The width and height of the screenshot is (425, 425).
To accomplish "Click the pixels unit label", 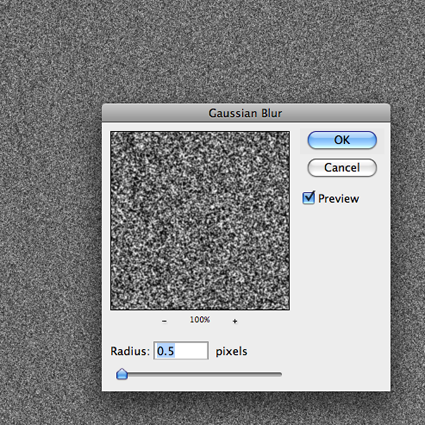I will [231, 351].
